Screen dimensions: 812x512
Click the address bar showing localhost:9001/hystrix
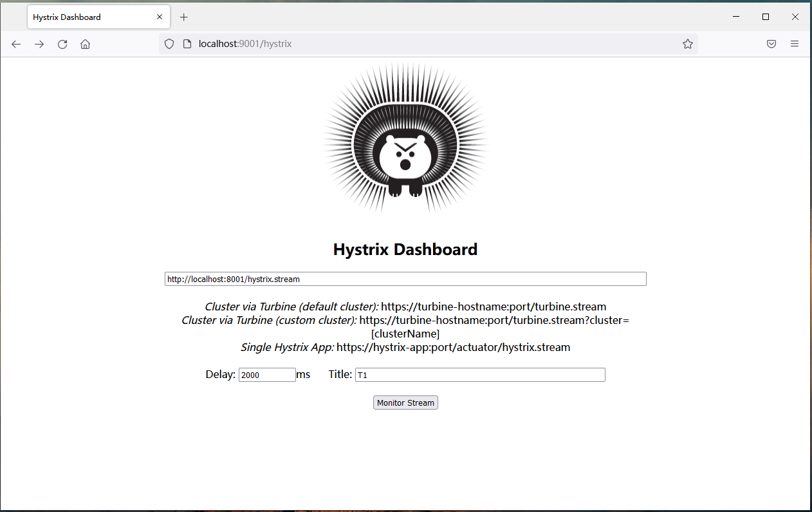428,44
